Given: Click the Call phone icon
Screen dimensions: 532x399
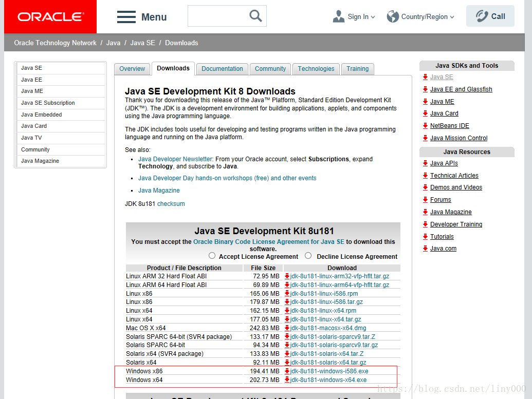Looking at the screenshot, I should coord(482,16).
